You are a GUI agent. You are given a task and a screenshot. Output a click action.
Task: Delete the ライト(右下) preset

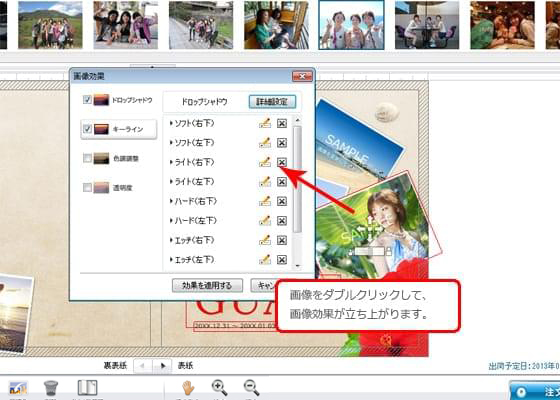[282, 162]
